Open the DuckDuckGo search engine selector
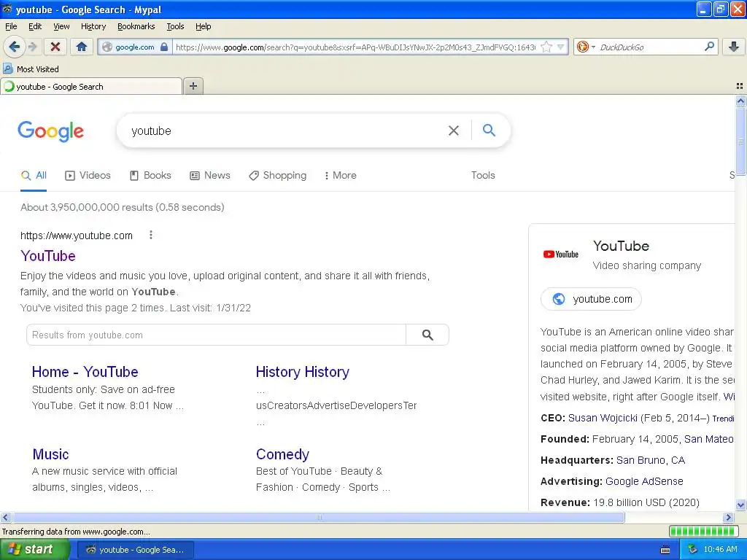Viewport: 747px width, 560px height. coord(586,47)
